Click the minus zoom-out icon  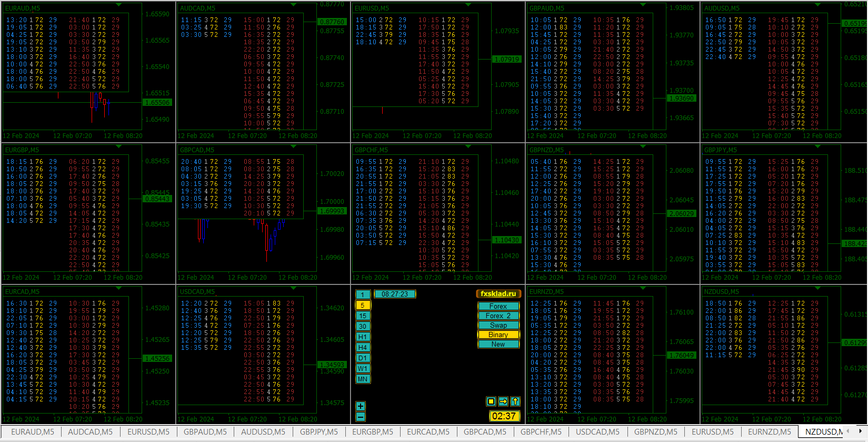point(361,417)
